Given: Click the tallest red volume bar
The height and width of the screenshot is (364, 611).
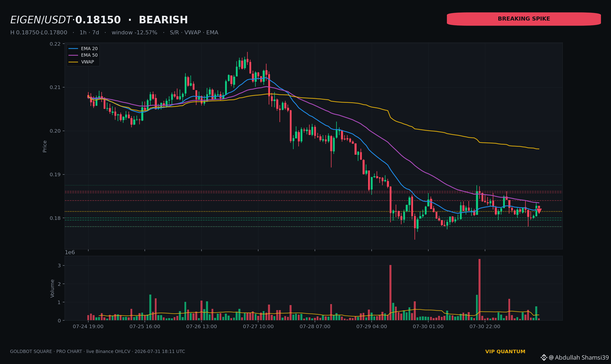Looking at the screenshot, I should tap(480, 290).
